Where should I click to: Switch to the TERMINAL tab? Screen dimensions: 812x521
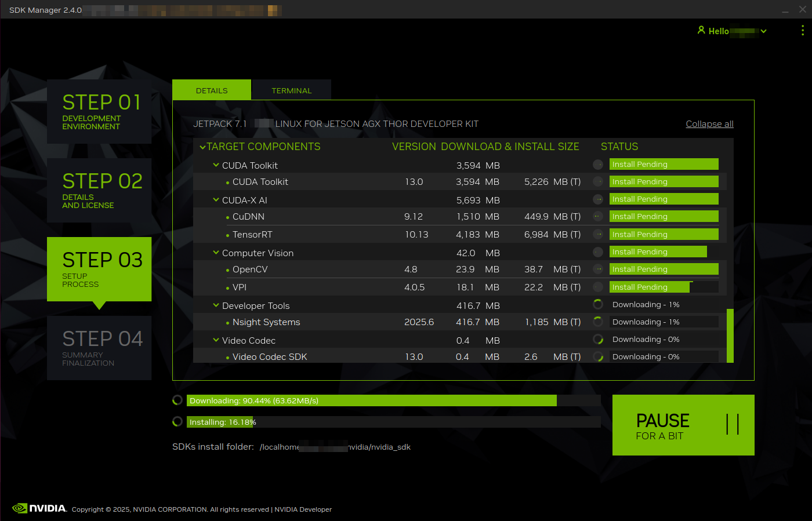[x=291, y=90]
